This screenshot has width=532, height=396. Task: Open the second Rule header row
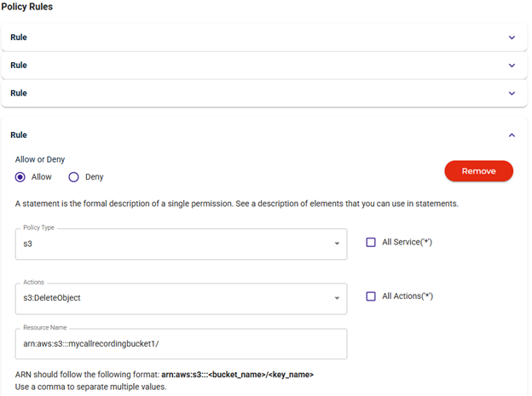click(x=264, y=65)
